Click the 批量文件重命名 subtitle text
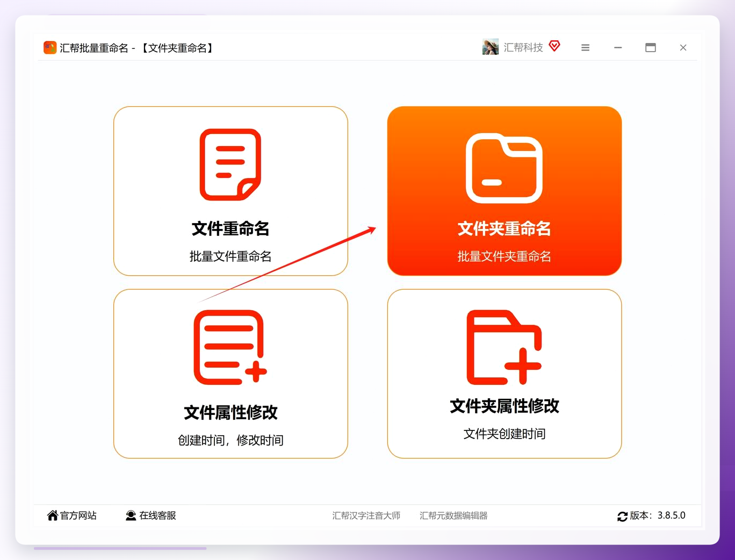The width and height of the screenshot is (735, 560). pyautogui.click(x=230, y=256)
